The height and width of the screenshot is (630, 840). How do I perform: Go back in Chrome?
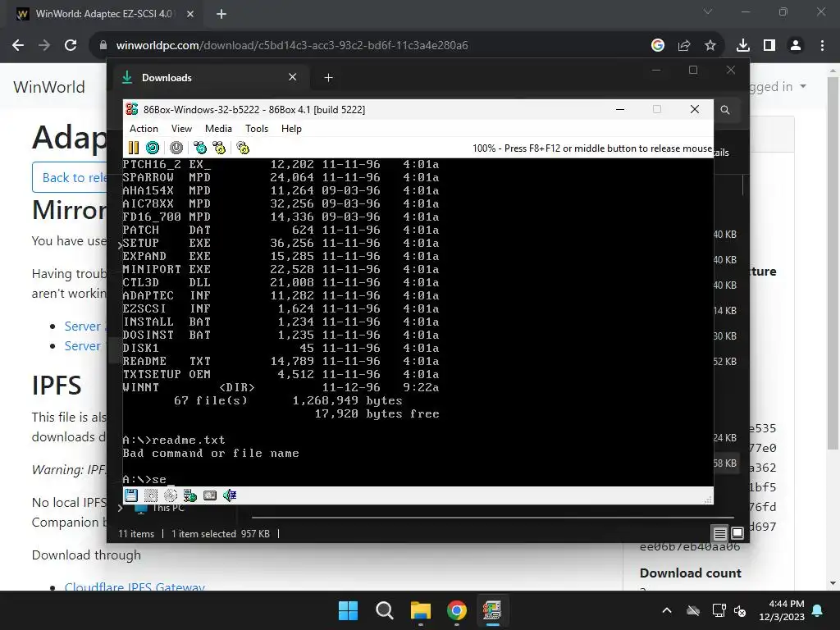(x=18, y=46)
